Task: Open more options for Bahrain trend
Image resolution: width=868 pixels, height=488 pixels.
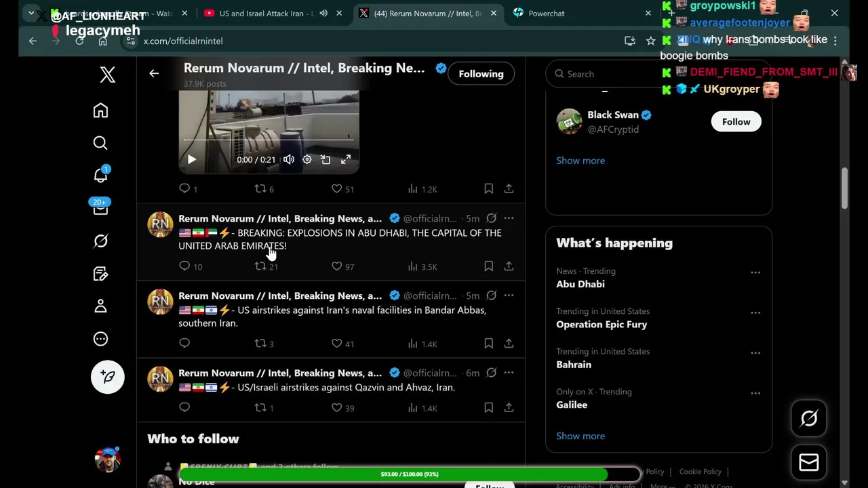Action: tap(755, 353)
